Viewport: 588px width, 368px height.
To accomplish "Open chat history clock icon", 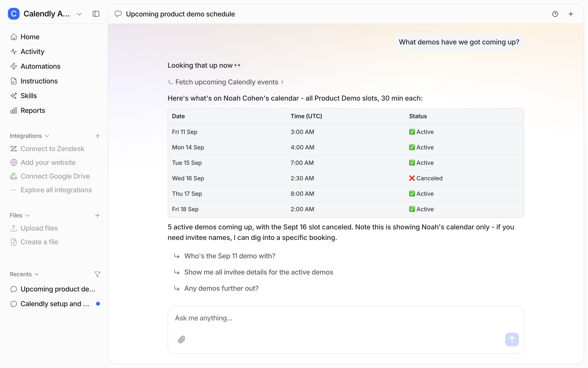I will coord(555,14).
